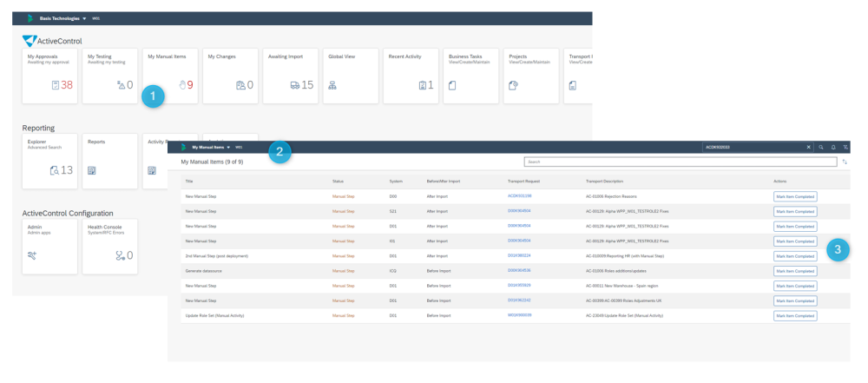Open transport D00K904504 in the I01 row
The width and height of the screenshot is (868, 383).
(x=519, y=241)
